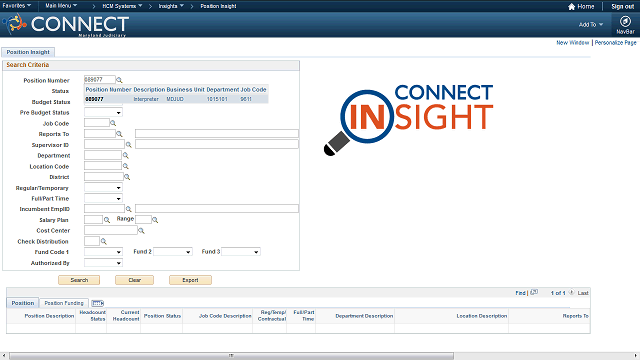This screenshot has width=640, height=360.
Task: Click the Connect Maryland Judiciary logo
Action: pos(67,25)
